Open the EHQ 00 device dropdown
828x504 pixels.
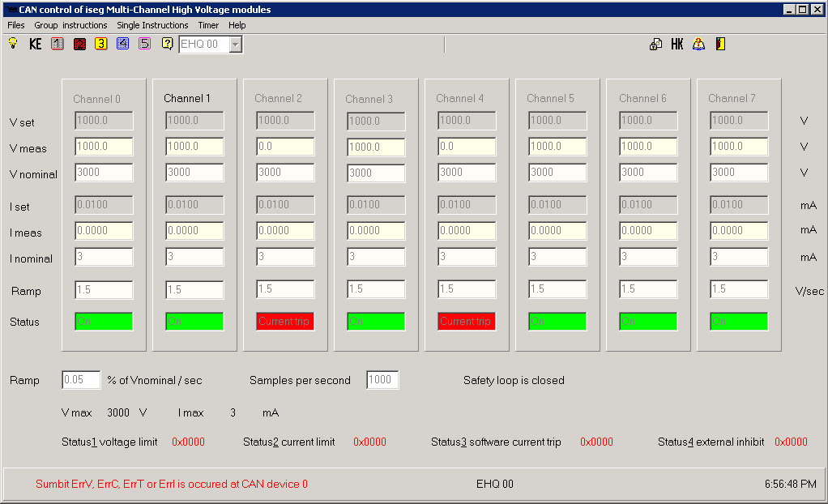pos(236,45)
